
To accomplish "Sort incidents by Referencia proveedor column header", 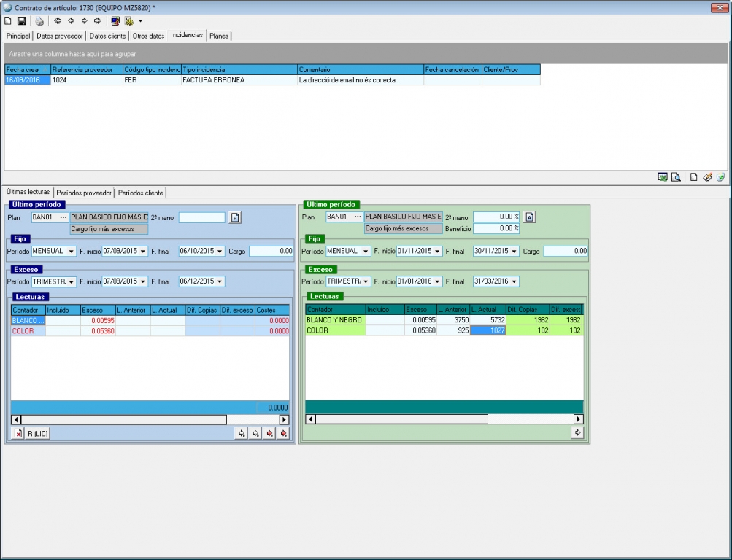I will pos(87,70).
